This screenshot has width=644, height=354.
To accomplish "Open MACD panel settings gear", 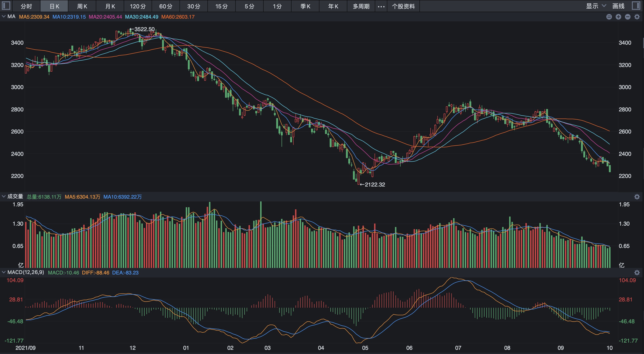I will coord(637,272).
